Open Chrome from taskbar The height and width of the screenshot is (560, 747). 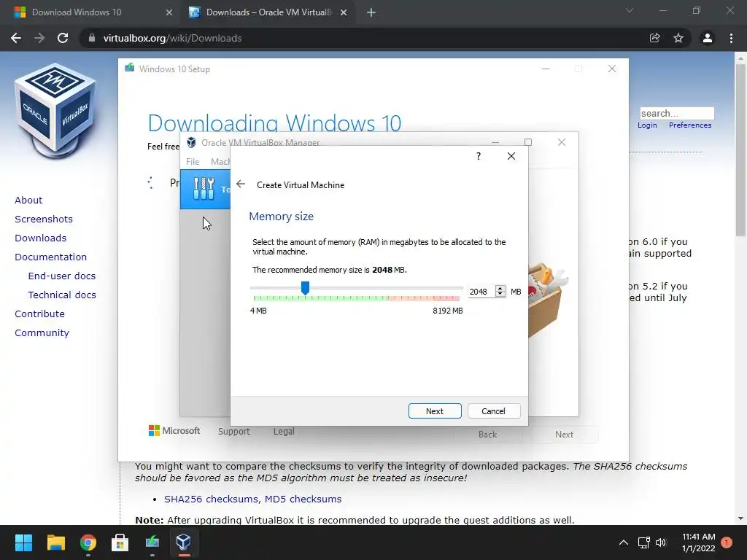click(88, 542)
